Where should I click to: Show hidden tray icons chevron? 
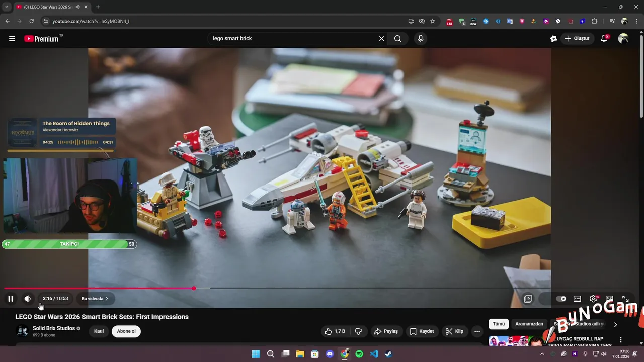[x=542, y=354]
